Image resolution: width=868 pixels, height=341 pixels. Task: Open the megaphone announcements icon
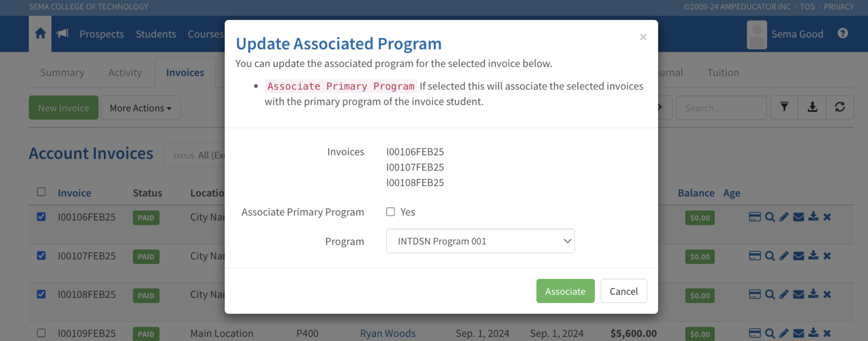point(62,33)
